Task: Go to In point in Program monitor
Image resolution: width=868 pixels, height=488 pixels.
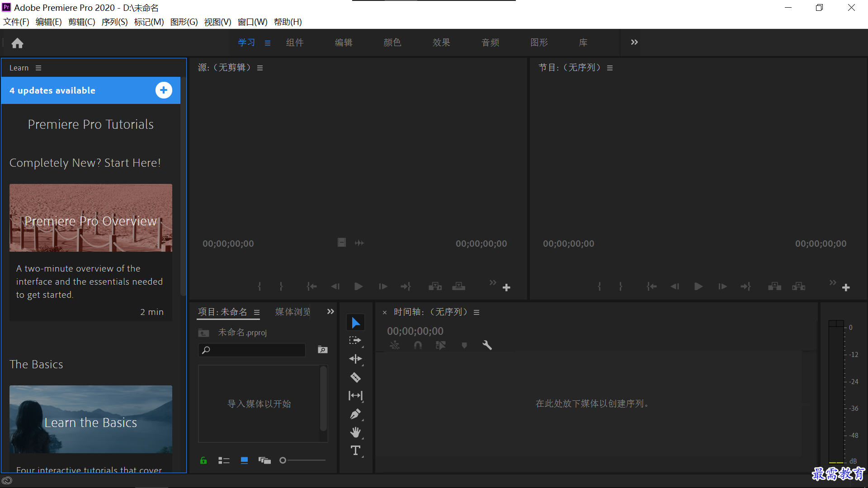Action: click(x=651, y=286)
